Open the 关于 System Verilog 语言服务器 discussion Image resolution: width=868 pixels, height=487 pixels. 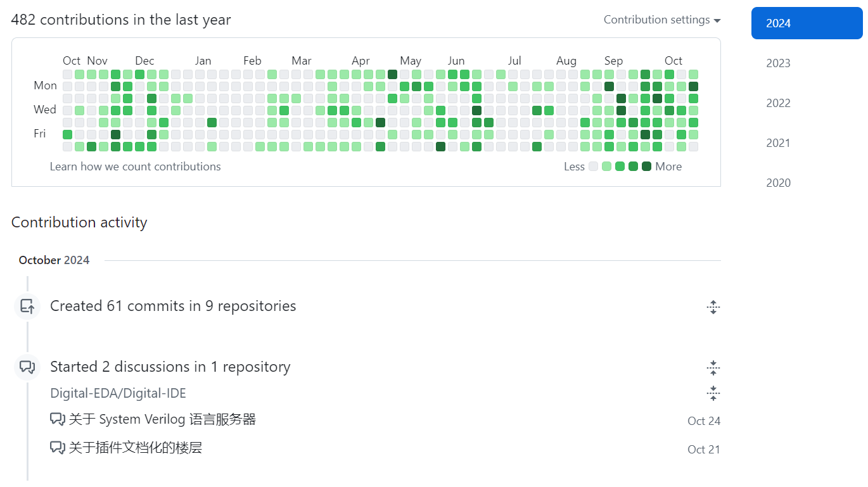[162, 419]
